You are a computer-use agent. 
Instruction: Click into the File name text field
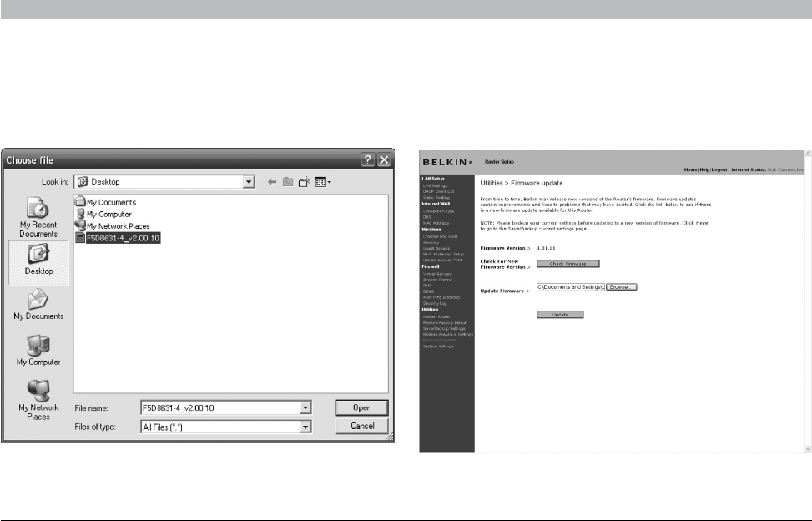220,407
